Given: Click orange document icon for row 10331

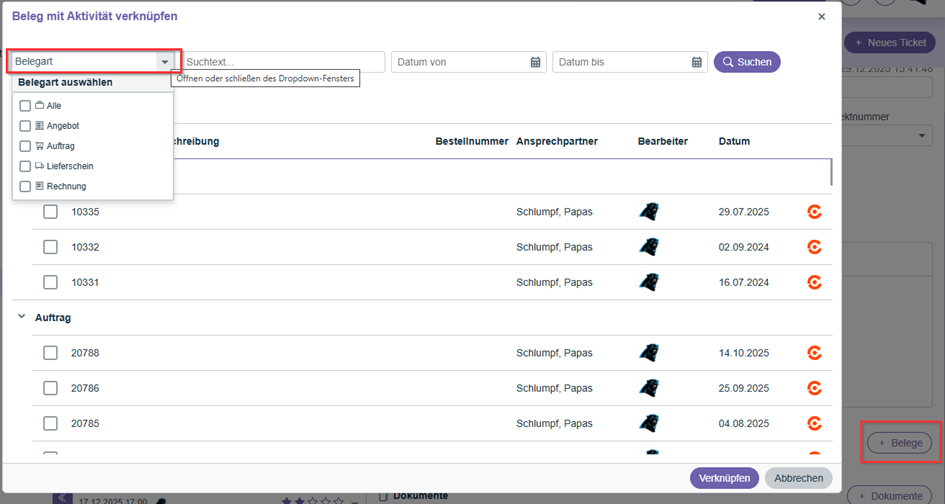Looking at the screenshot, I should (x=815, y=282).
